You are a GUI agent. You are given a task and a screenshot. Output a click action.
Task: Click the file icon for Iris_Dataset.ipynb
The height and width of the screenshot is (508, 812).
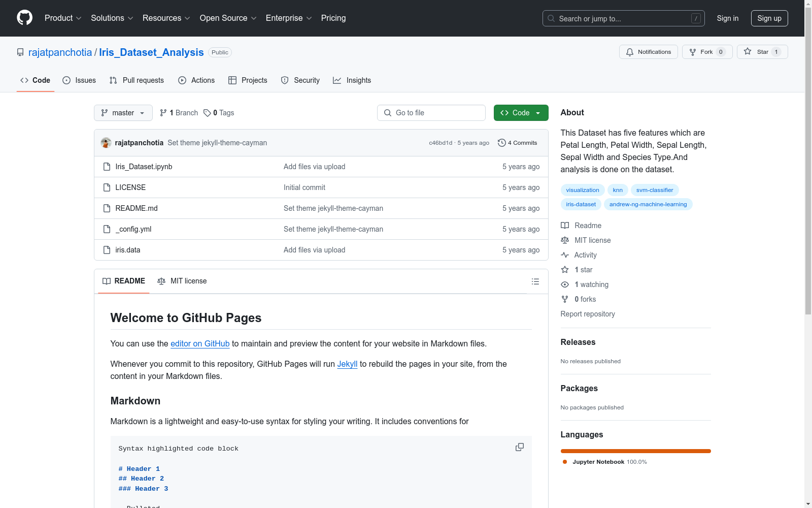(x=107, y=167)
